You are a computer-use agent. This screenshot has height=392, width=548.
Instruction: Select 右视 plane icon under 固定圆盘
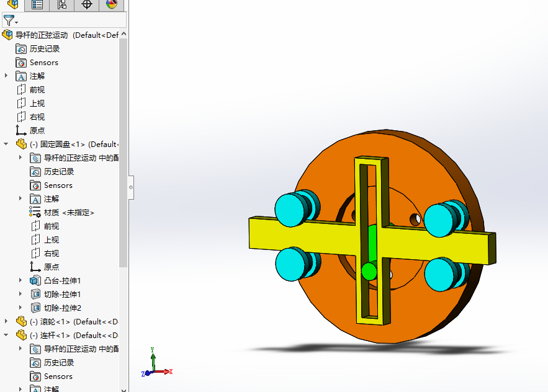tap(35, 253)
